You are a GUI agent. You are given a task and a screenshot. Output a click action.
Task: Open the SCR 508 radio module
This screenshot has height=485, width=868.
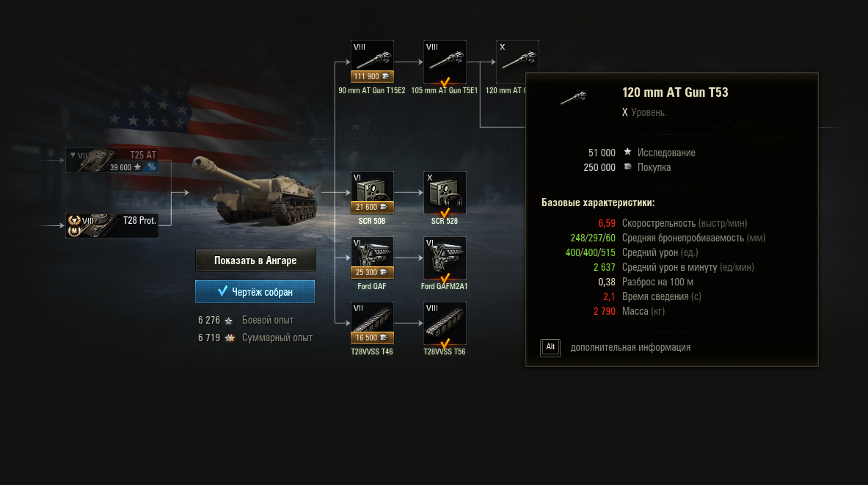[x=372, y=193]
